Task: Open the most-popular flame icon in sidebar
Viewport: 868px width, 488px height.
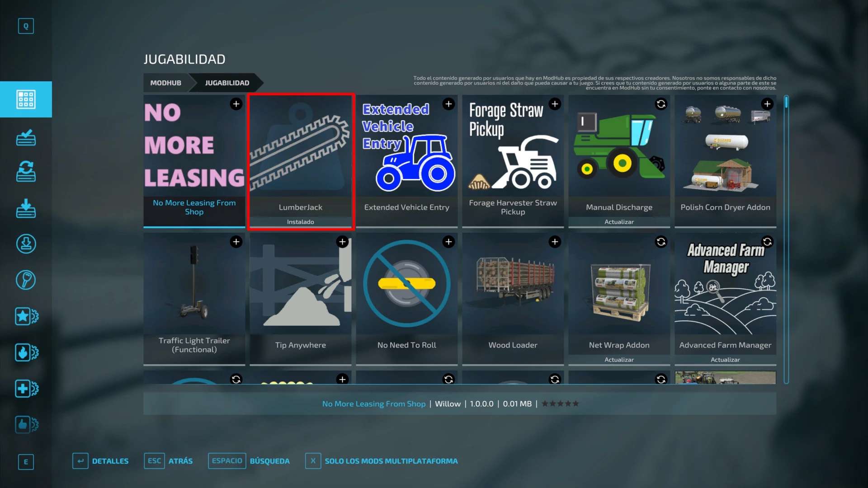Action: point(26,352)
